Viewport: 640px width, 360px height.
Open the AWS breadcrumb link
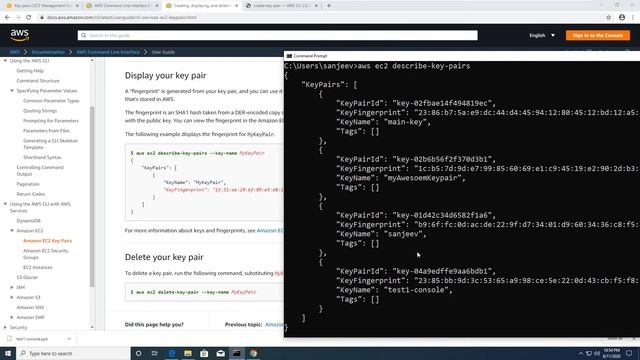pos(15,52)
